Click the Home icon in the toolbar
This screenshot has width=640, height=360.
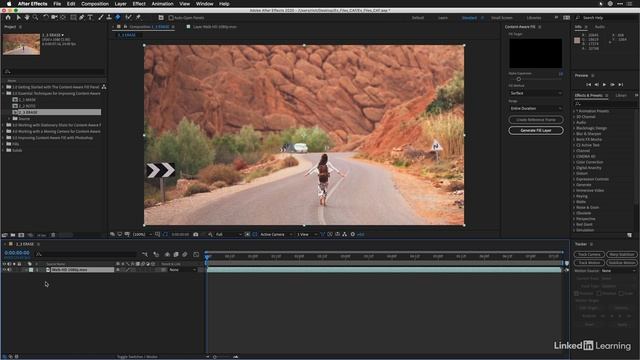8,18
